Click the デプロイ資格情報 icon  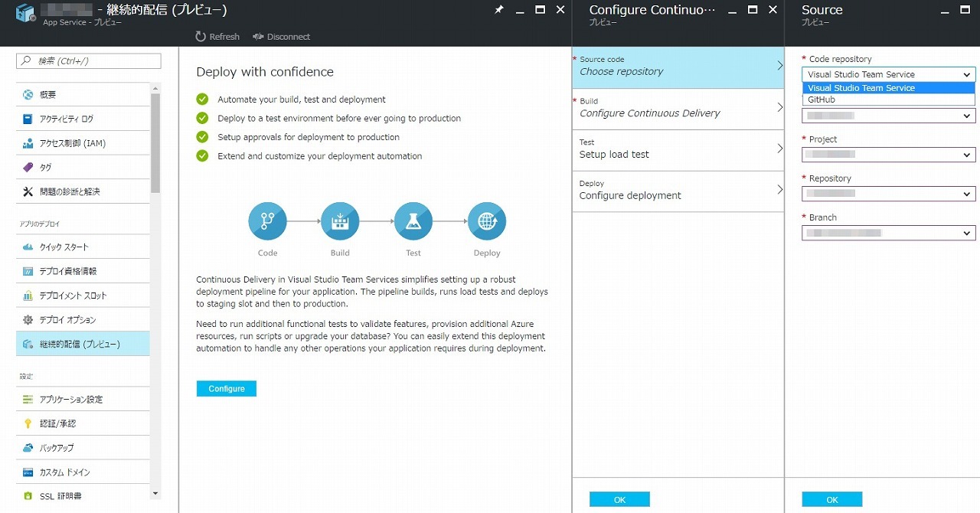point(28,271)
